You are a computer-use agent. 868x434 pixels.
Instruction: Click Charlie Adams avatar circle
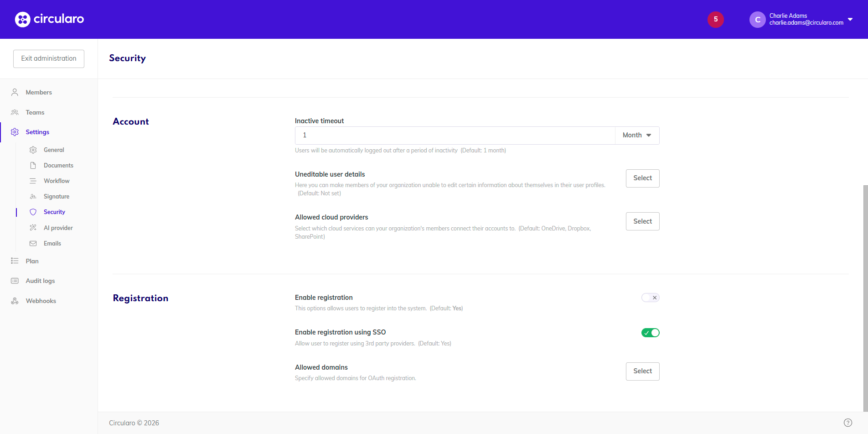(x=757, y=20)
